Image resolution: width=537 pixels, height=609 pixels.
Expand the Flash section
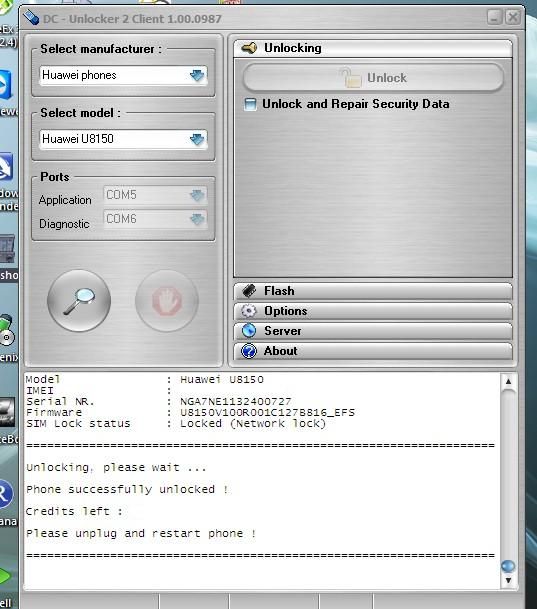click(x=373, y=291)
